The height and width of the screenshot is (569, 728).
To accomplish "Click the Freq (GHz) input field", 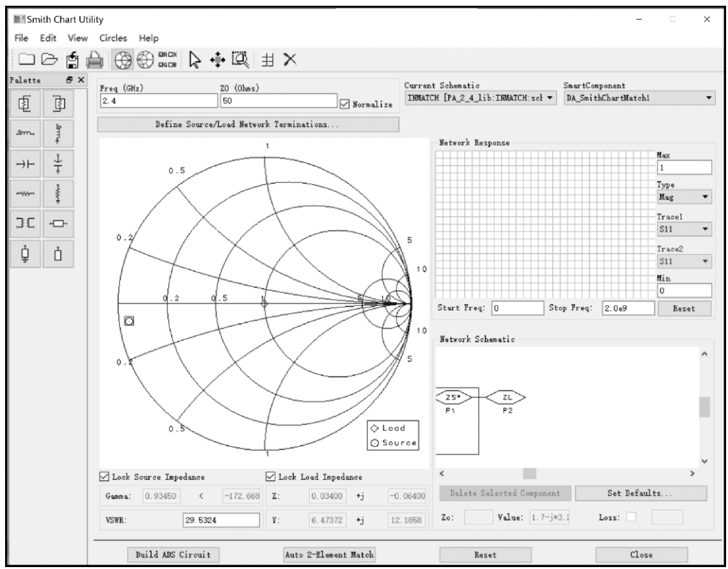I will coord(159,101).
